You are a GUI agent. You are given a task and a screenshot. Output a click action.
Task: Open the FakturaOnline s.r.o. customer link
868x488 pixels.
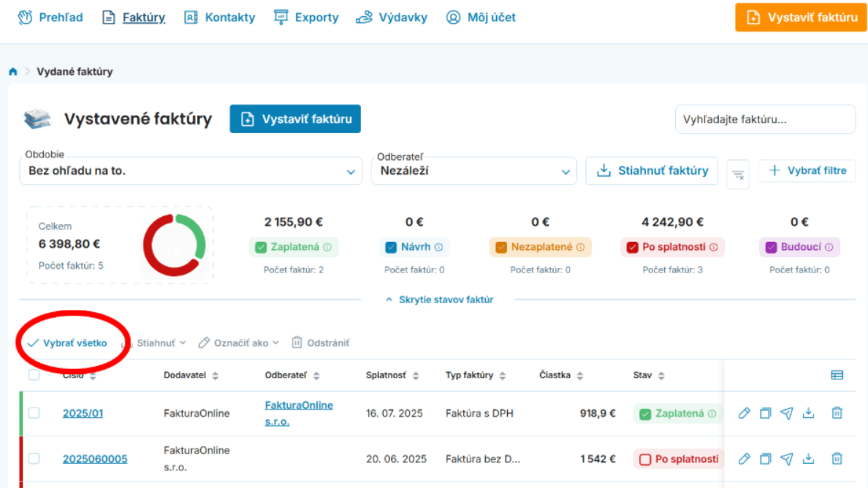point(299,413)
